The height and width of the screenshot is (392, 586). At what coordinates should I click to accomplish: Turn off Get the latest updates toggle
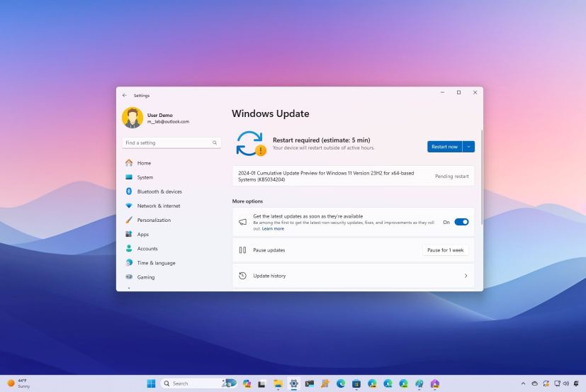click(x=461, y=222)
